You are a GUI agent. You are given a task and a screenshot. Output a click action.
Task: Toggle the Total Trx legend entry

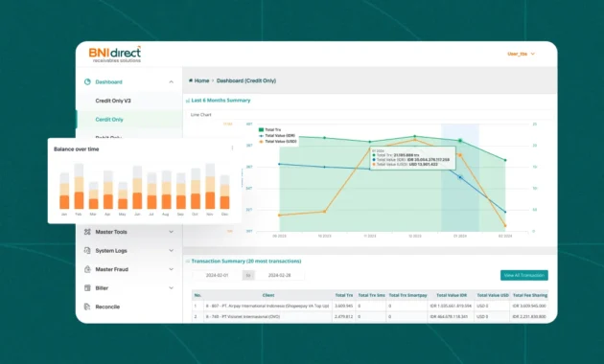[x=269, y=130]
